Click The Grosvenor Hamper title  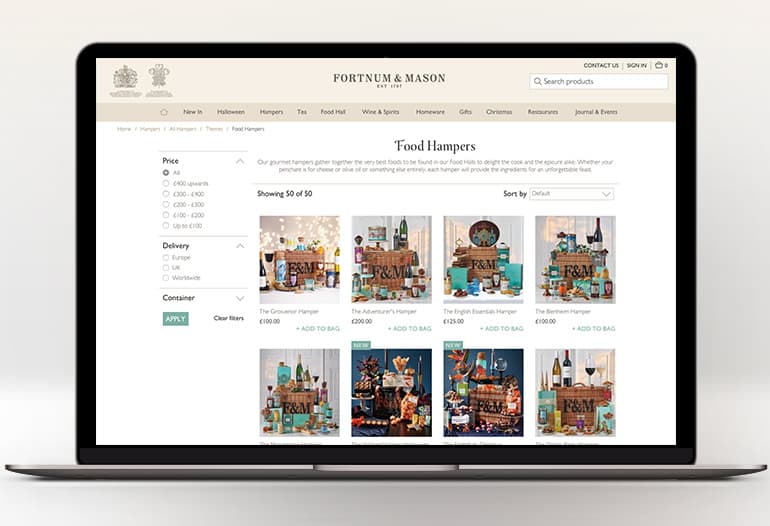(289, 311)
